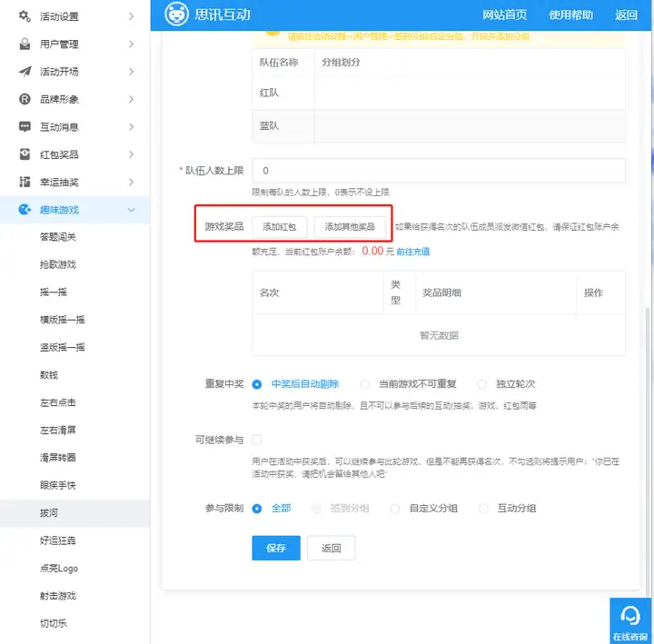This screenshot has width=654, height=644.
Task: Click the 互动消息 chat bubble icon
Action: click(25, 127)
